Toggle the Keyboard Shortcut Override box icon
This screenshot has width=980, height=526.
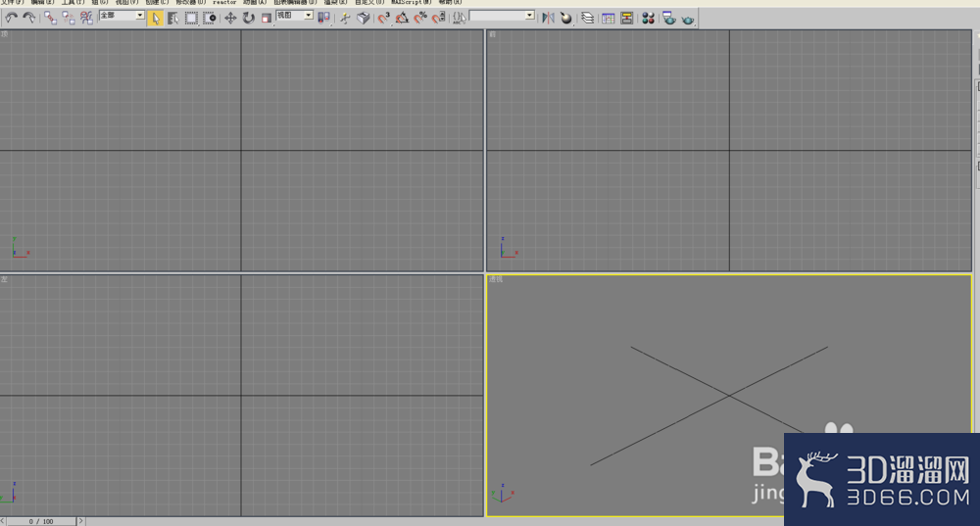(x=364, y=18)
